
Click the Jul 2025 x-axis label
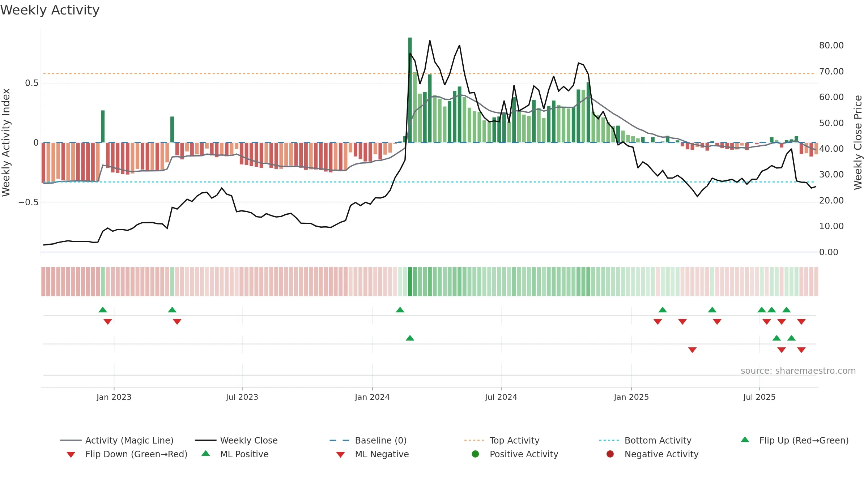[x=759, y=397]
